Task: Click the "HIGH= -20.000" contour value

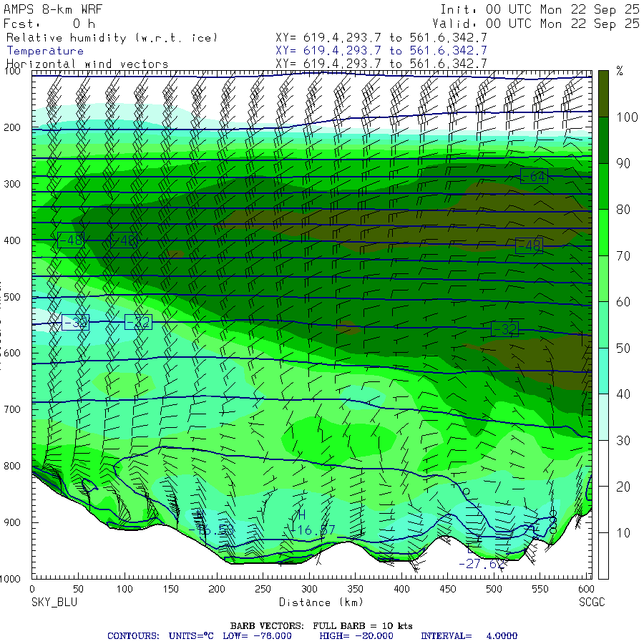Action: (x=356, y=636)
